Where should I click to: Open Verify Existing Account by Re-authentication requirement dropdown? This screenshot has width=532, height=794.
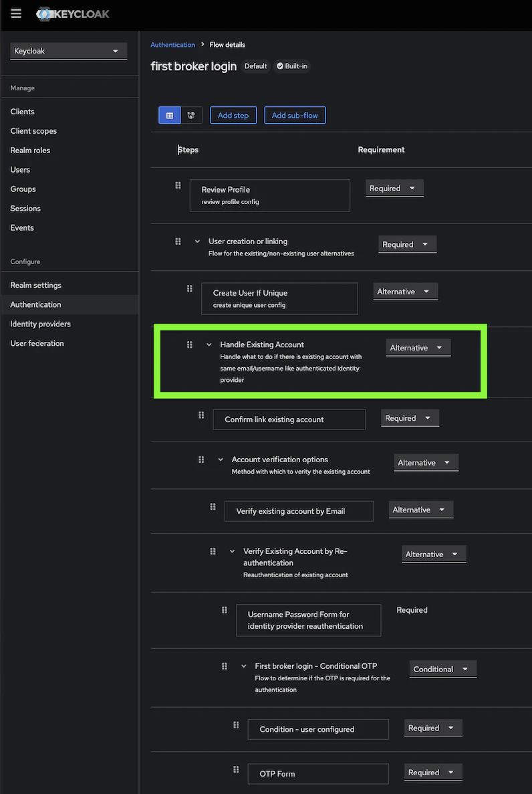434,555
